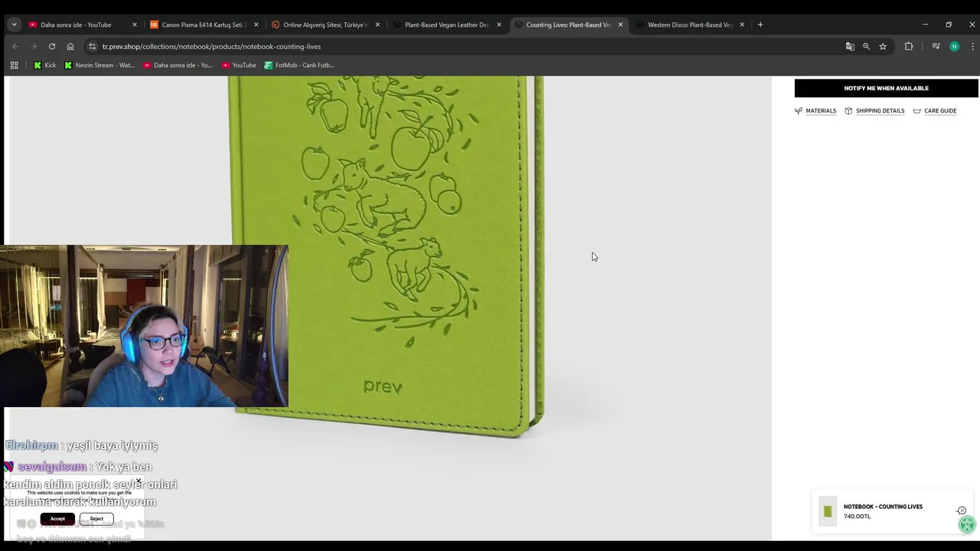The width and height of the screenshot is (980, 551).
Task: Click the browser forward arrow
Action: [x=33, y=46]
